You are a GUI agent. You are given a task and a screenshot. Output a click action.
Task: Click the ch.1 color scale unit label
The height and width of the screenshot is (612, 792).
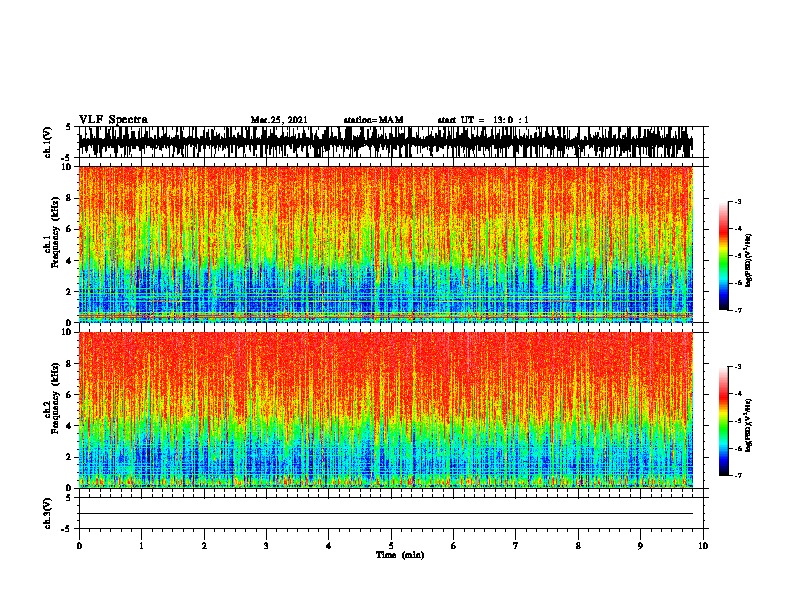coord(749,260)
